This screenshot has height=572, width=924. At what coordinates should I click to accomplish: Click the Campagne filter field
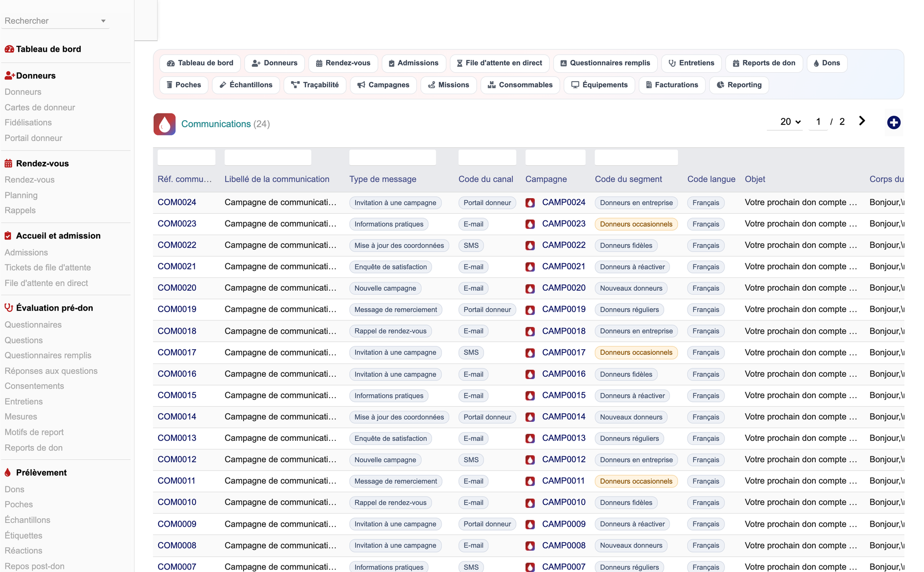[555, 157]
